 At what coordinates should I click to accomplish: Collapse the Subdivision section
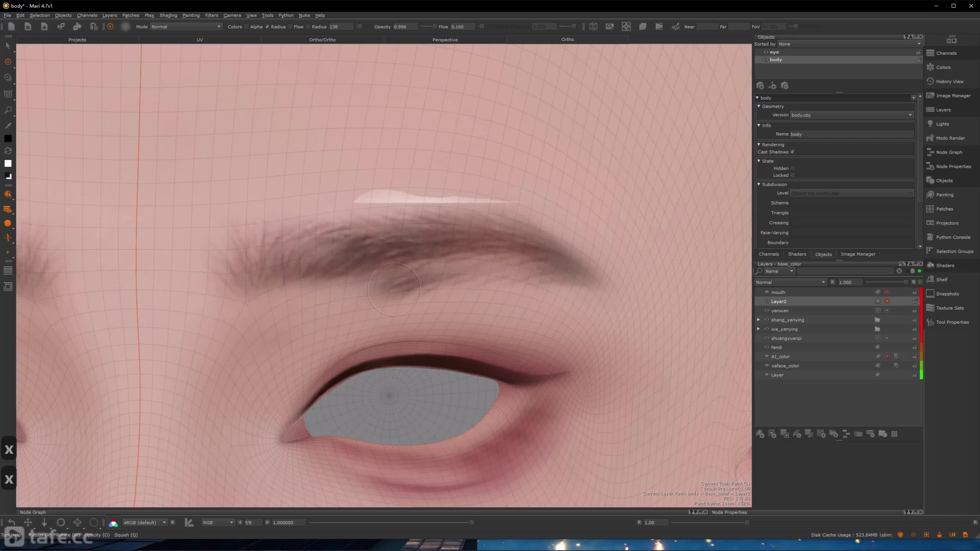pyautogui.click(x=759, y=184)
